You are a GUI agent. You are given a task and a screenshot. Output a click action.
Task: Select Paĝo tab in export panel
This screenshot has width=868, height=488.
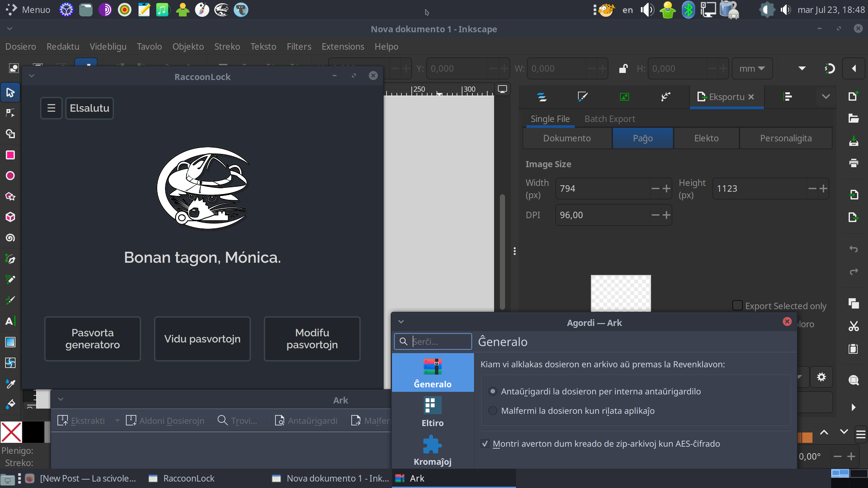(643, 137)
